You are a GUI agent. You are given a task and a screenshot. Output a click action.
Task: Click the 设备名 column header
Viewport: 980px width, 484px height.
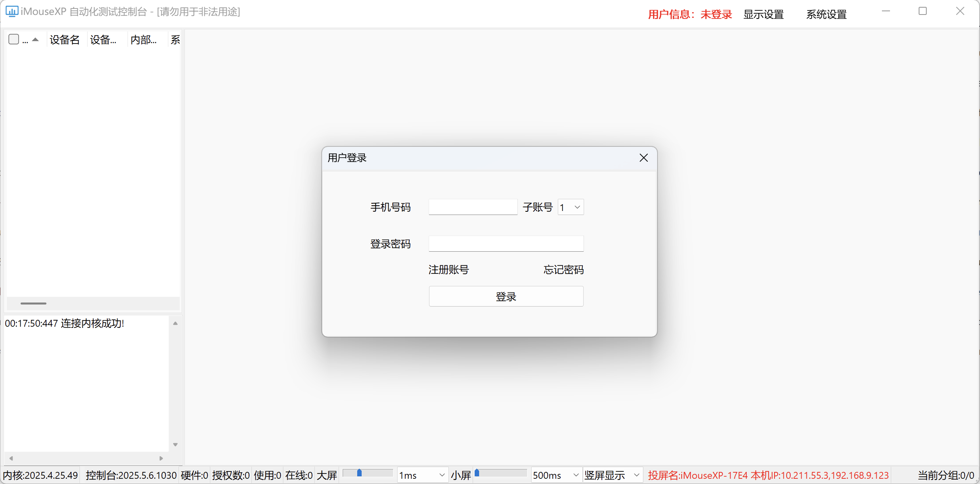[x=65, y=39]
